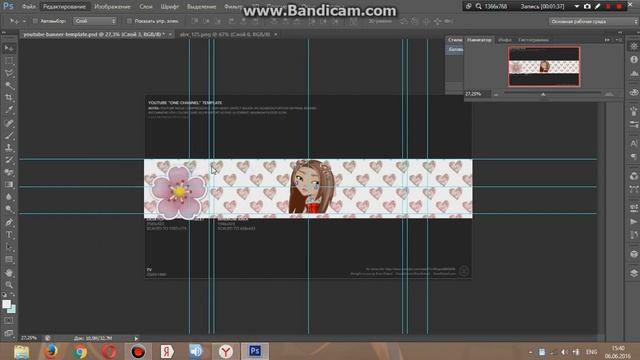
Task: Click the Bandicam pencil draw icon
Action: coord(598,7)
